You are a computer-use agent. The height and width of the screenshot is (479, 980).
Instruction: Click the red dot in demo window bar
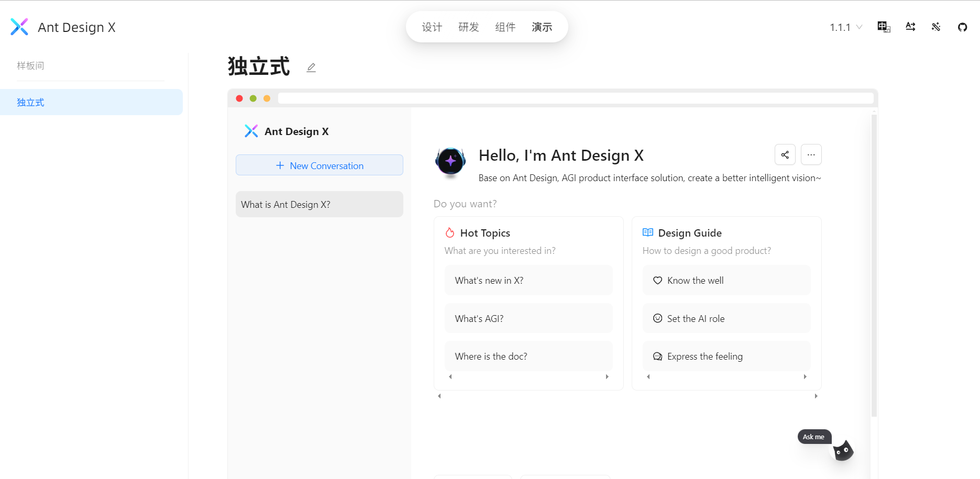239,98
